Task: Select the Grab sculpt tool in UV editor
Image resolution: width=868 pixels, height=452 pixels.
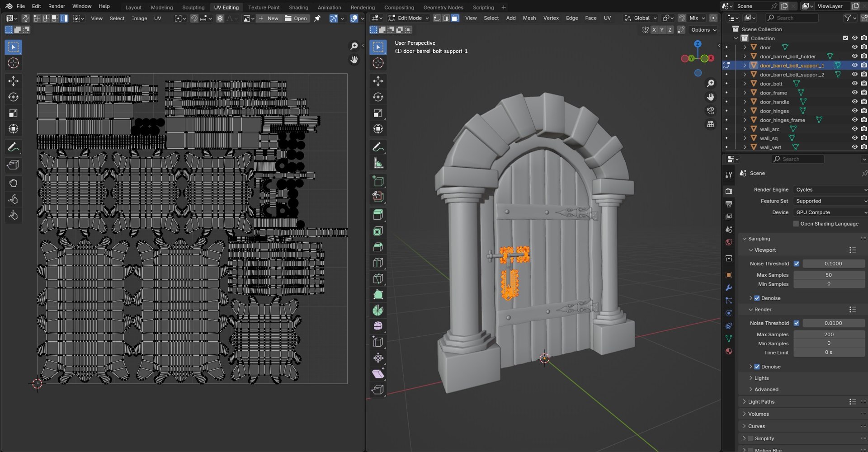Action: 13,183
